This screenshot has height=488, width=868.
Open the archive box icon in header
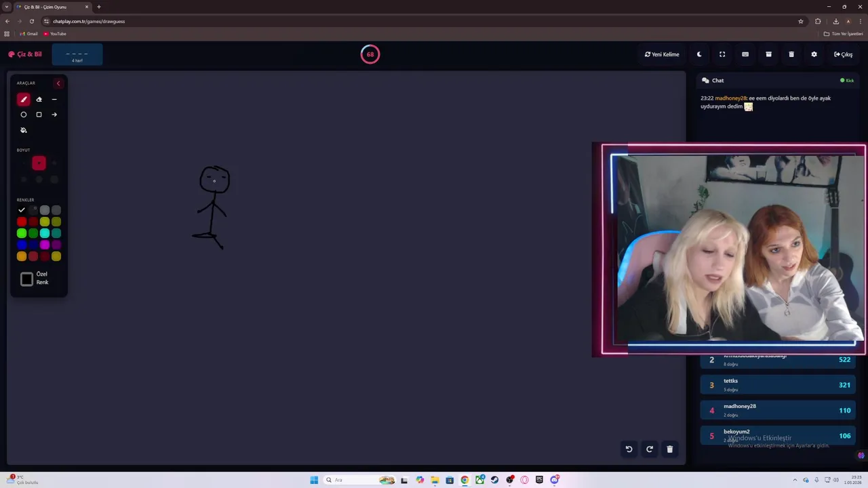(768, 54)
